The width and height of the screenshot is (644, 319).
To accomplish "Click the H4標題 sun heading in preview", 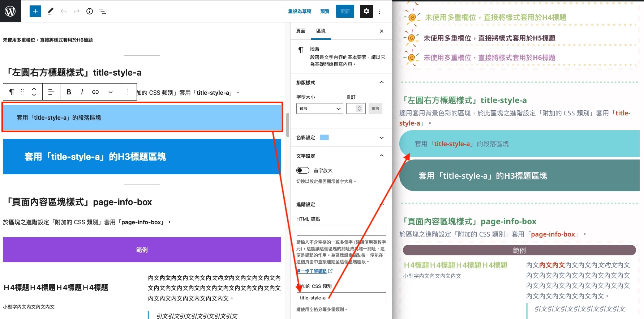I will pos(495,17).
